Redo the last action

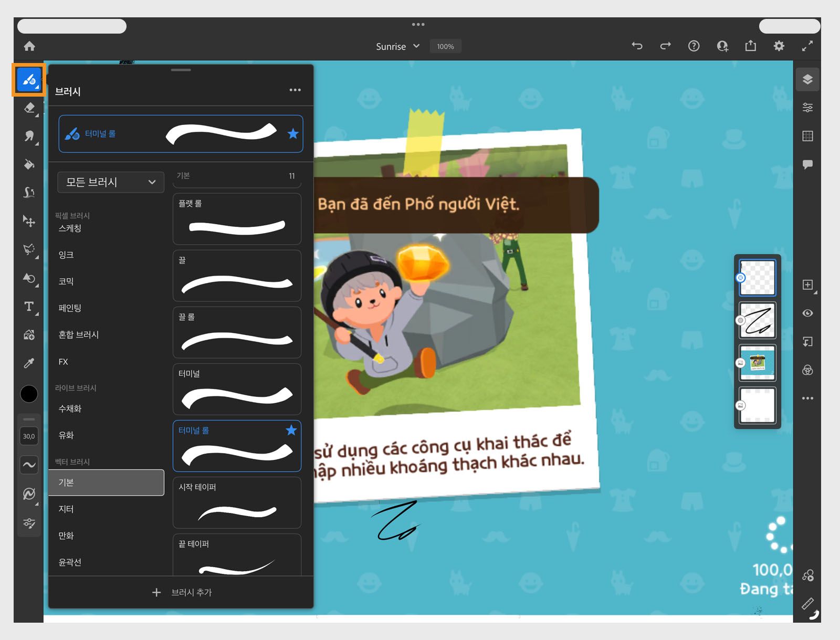coord(665,46)
